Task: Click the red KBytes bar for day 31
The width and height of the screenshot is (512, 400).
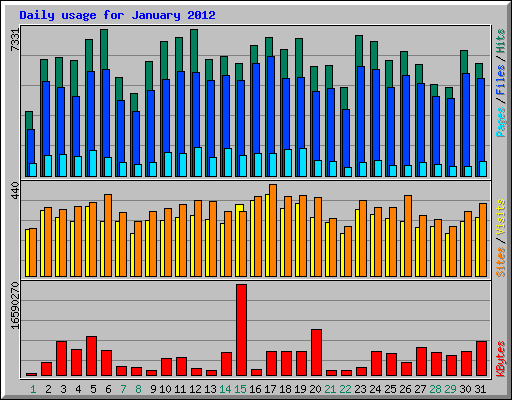Action: coord(481,359)
